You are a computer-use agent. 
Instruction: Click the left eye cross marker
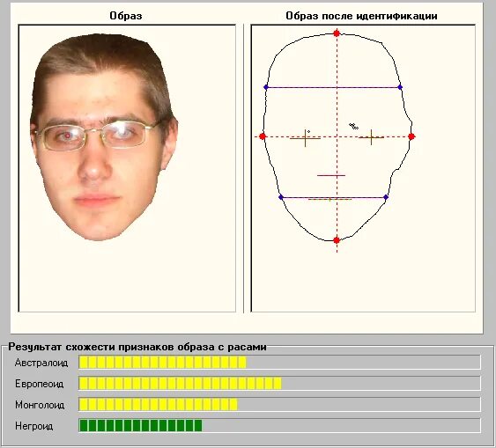(x=305, y=138)
